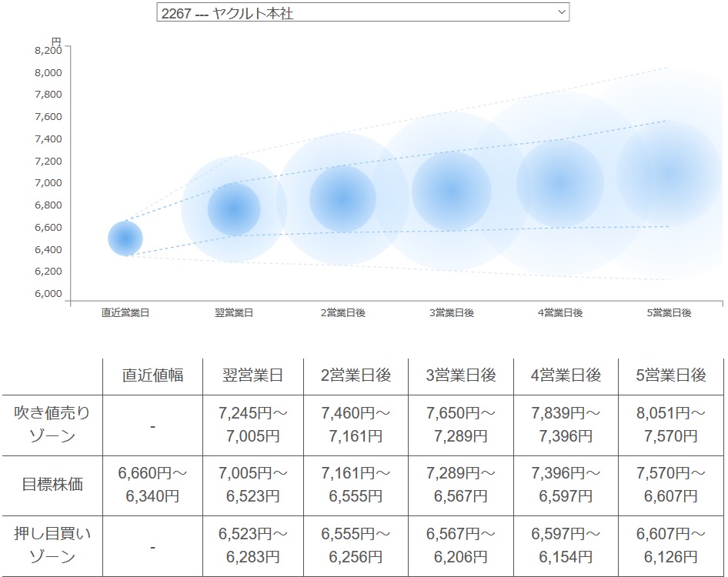The width and height of the screenshot is (728, 577).
Task: Select the 5営業日後 table column header
Action: [x=671, y=375]
